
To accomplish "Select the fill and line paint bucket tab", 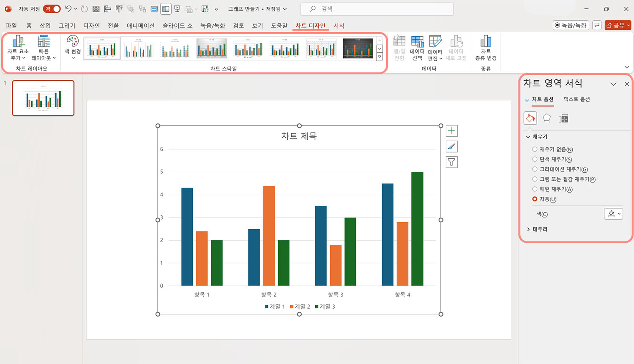I will click(x=530, y=118).
